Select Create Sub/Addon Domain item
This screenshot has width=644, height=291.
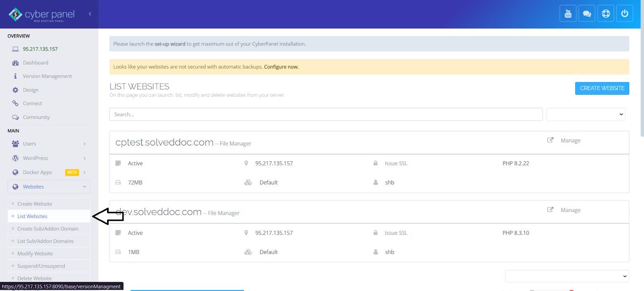[x=48, y=229]
